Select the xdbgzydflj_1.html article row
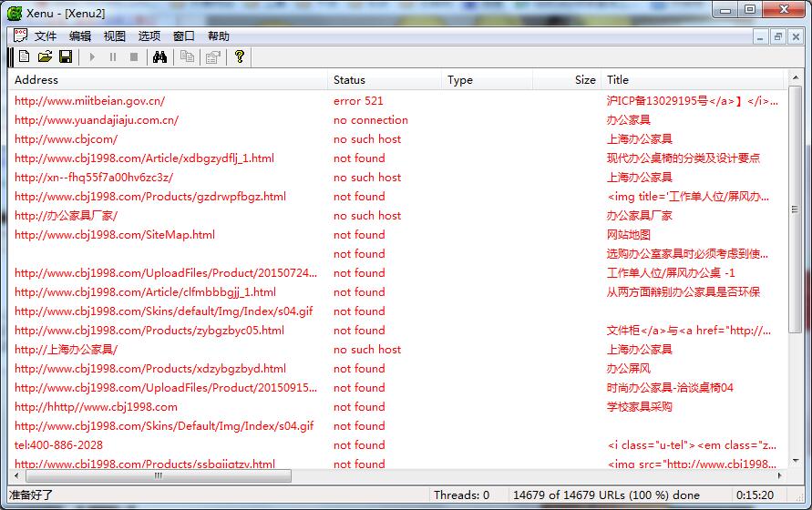The image size is (812, 510). [x=396, y=158]
